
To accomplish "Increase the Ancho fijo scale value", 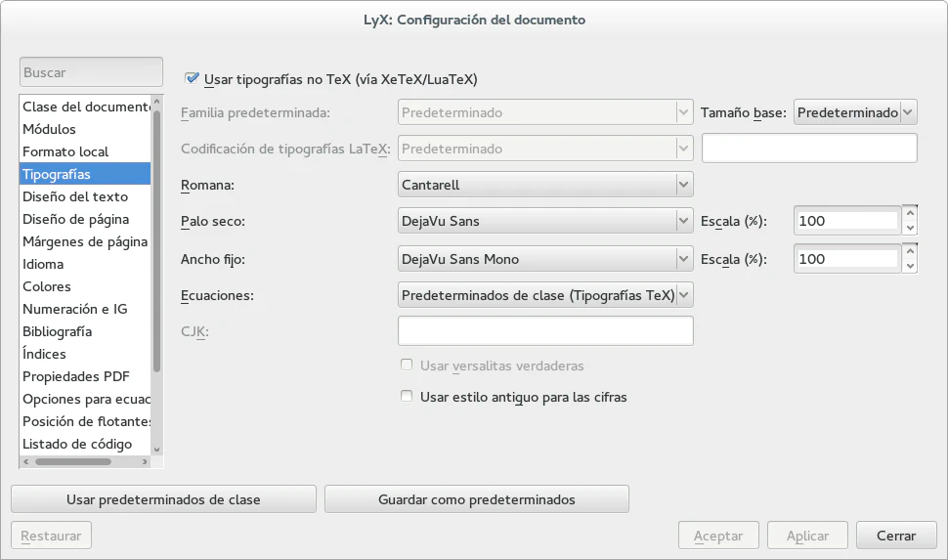I will pyautogui.click(x=911, y=250).
